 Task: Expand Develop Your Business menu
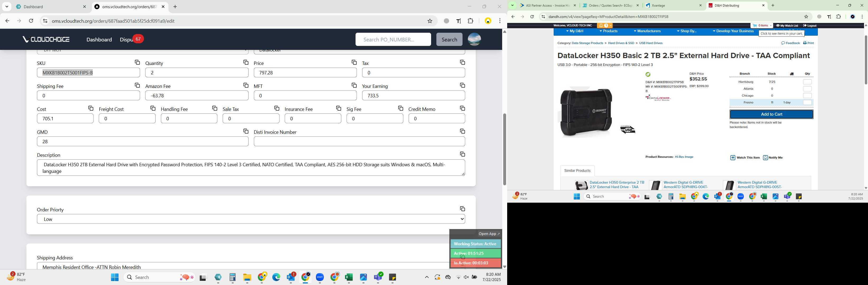(x=733, y=31)
